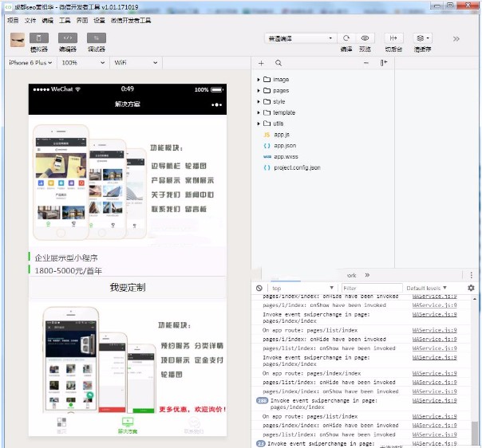Click the 1800-5000元/首年 price text
The height and width of the screenshot is (448, 482).
tap(68, 271)
